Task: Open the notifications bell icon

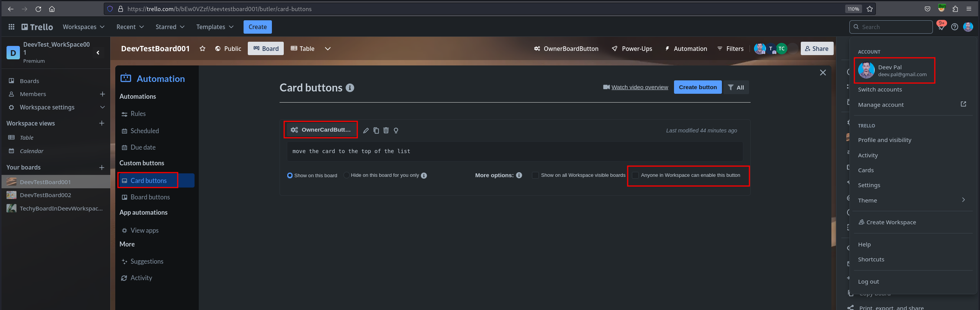Action: pyautogui.click(x=941, y=27)
